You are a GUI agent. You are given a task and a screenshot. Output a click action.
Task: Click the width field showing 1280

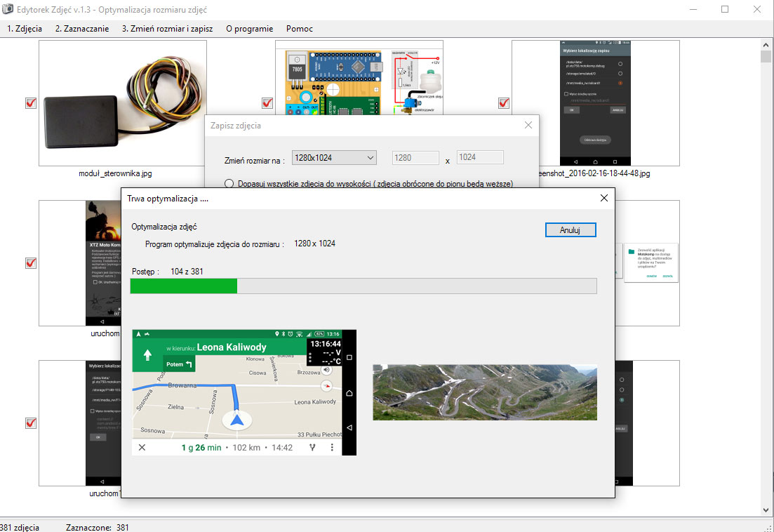click(415, 158)
